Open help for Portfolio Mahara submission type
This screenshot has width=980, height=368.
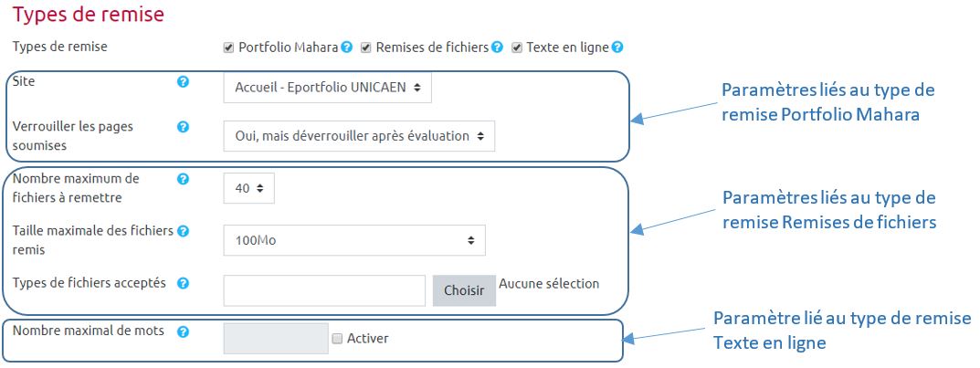(x=346, y=47)
